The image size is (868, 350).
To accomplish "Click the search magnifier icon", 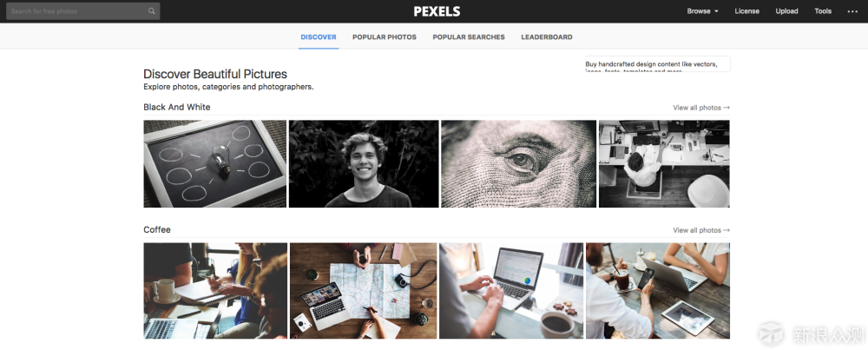I will pos(152,11).
